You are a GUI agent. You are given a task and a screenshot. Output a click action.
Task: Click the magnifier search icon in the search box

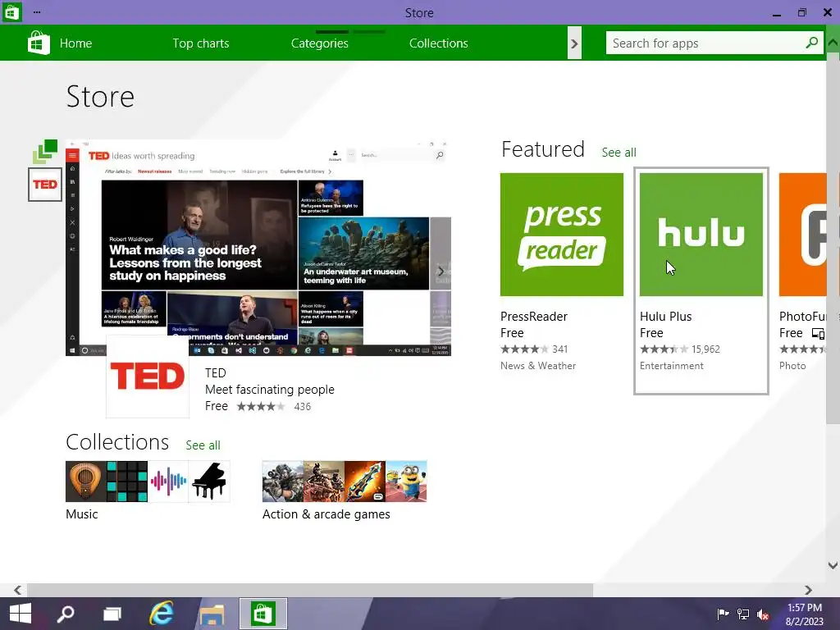pyautogui.click(x=811, y=43)
